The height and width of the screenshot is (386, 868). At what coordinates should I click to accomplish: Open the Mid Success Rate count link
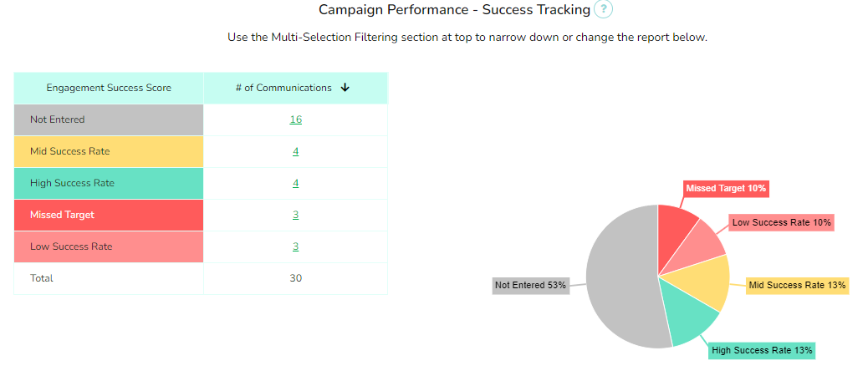pyautogui.click(x=296, y=151)
